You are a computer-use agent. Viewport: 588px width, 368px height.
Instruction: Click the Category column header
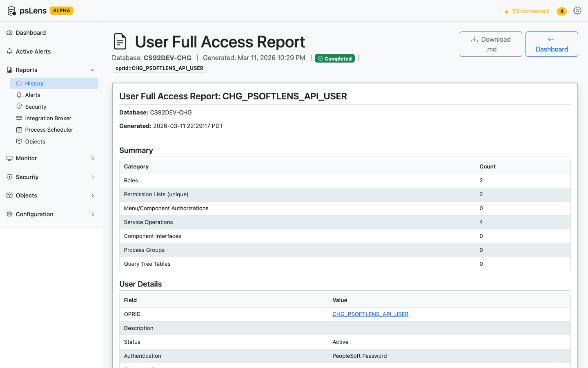tap(297, 166)
